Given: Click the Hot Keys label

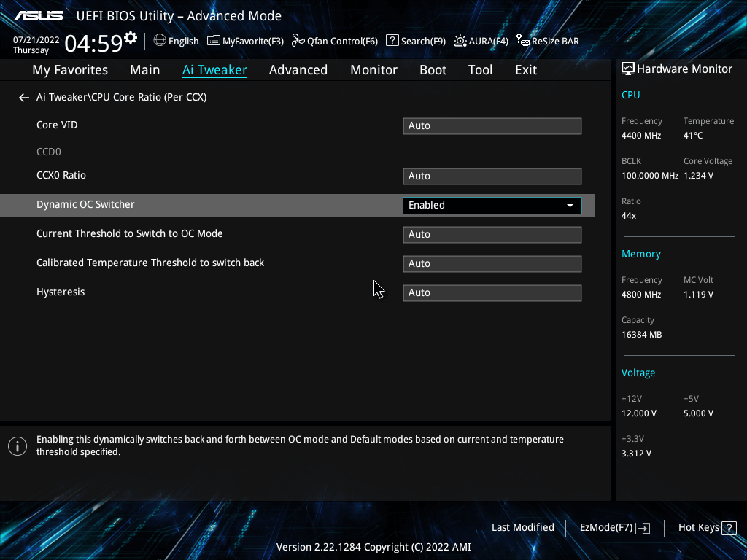Looking at the screenshot, I should pyautogui.click(x=699, y=528).
